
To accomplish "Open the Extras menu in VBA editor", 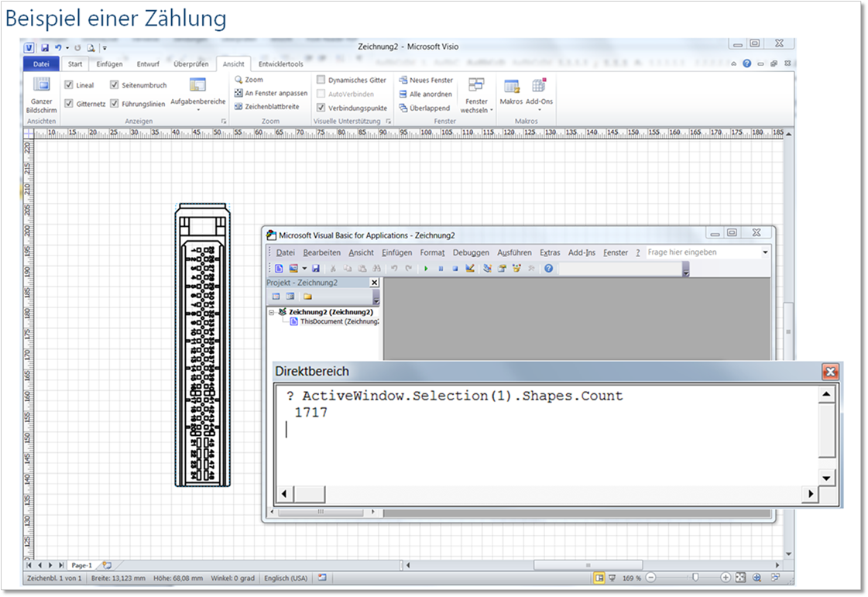I will pyautogui.click(x=550, y=252).
